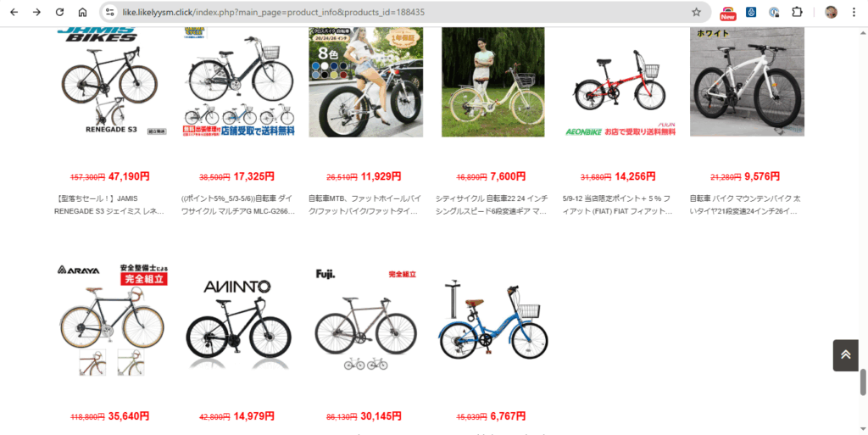This screenshot has width=868, height=435.
Task: Click the FIAT folding bike title link
Action: (620, 204)
